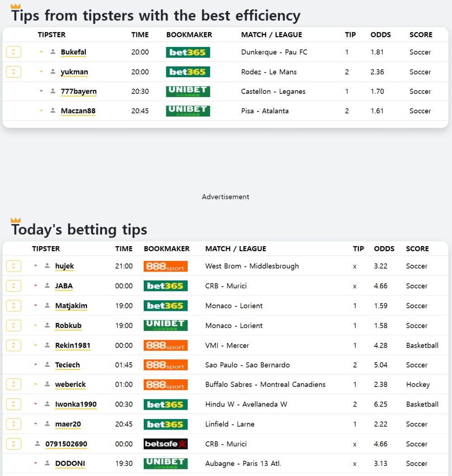Expand the maer20 tip row
The image size is (452, 476).
(x=14, y=424)
